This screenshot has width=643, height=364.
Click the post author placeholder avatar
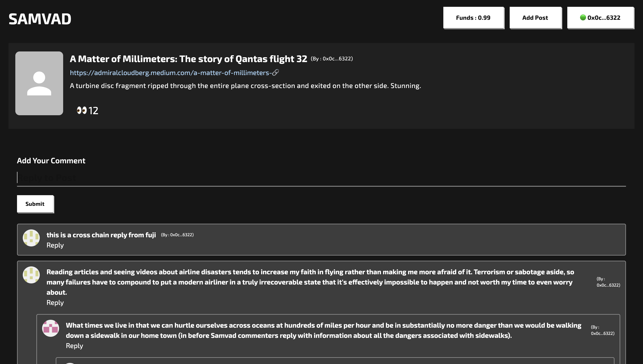(x=39, y=83)
